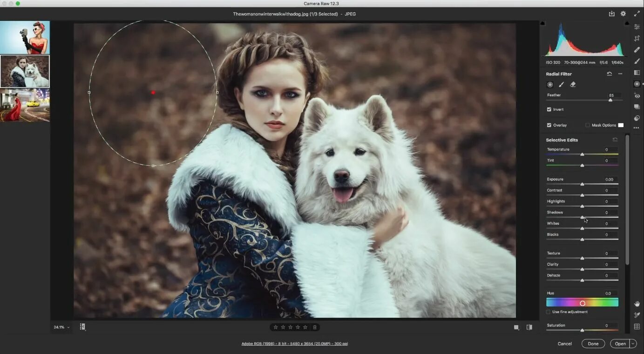The width and height of the screenshot is (644, 354).
Task: Open the zoom level dropdown
Action: pos(61,327)
